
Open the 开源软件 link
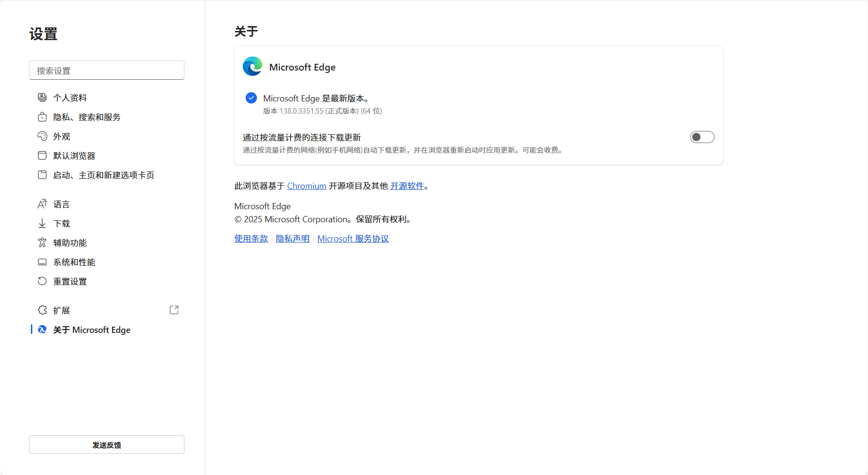(407, 186)
